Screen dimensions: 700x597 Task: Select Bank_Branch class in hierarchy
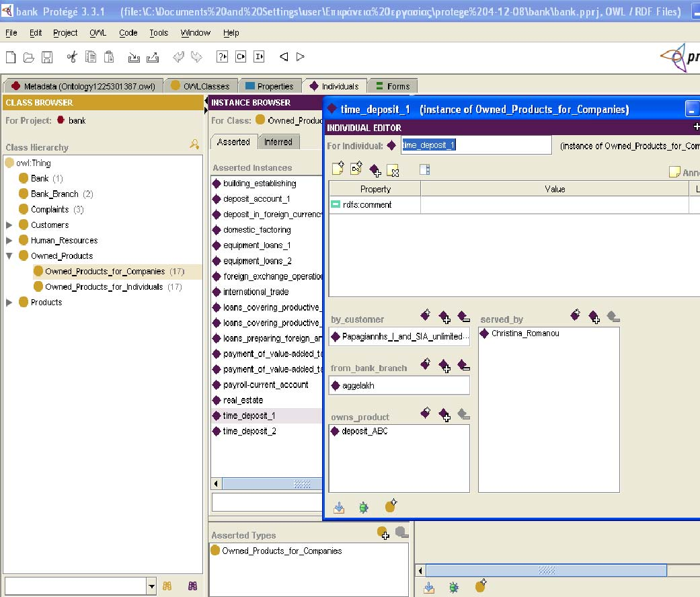click(54, 194)
